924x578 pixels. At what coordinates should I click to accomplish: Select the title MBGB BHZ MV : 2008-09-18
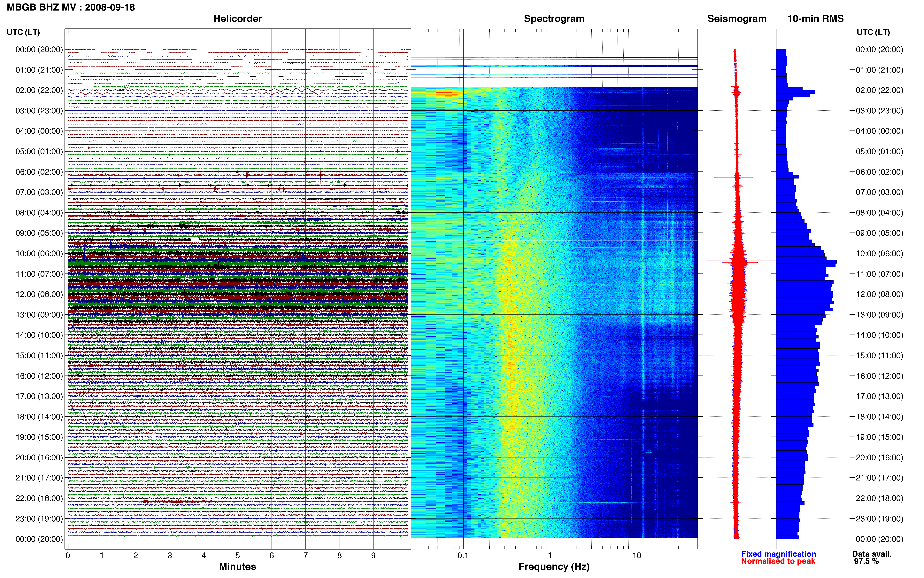click(71, 7)
